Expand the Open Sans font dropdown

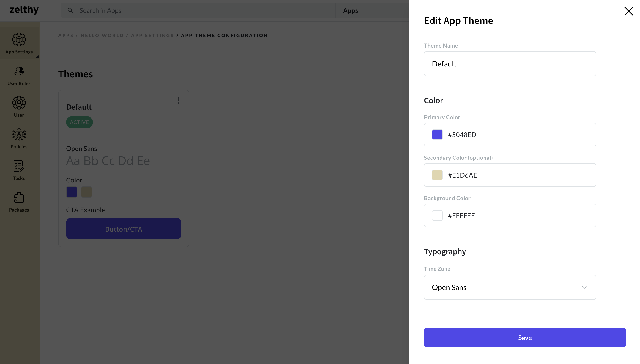[510, 287]
